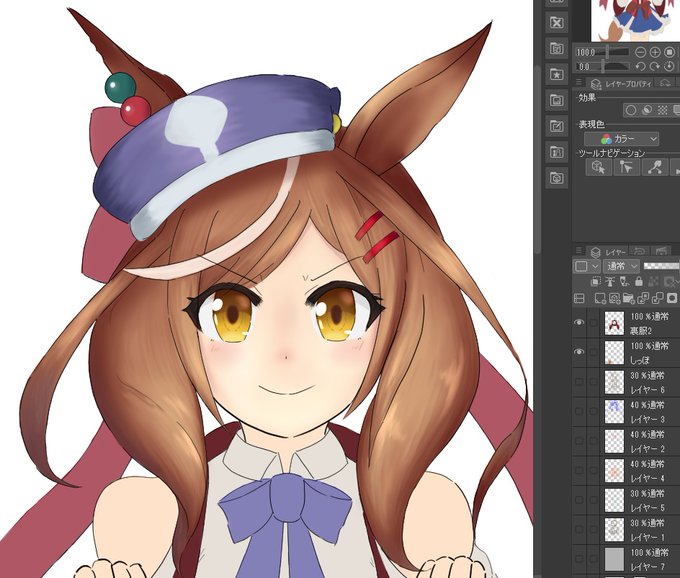The image size is (680, 578).
Task: Create a new vector layer
Action: coord(615,298)
